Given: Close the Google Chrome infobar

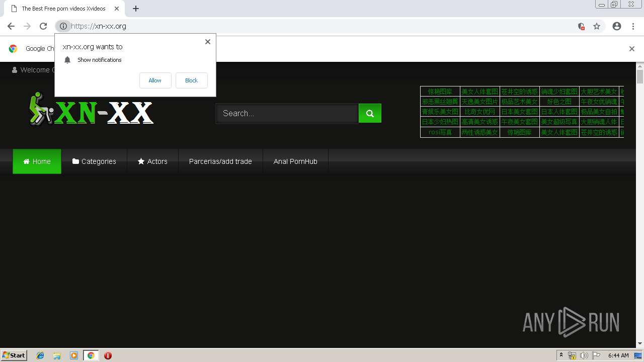Looking at the screenshot, I should click(631, 49).
